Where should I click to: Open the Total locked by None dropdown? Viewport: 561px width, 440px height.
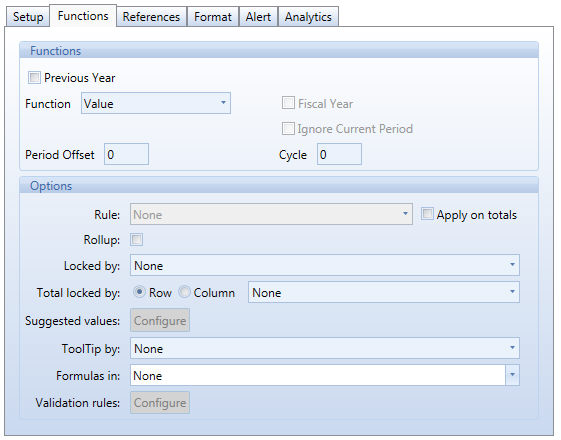tap(384, 292)
